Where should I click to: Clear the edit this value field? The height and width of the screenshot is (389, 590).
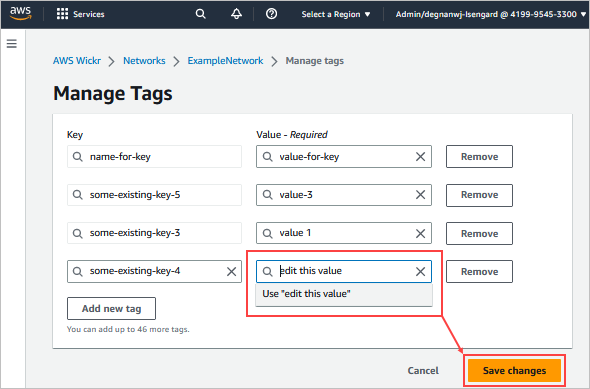[x=420, y=271]
